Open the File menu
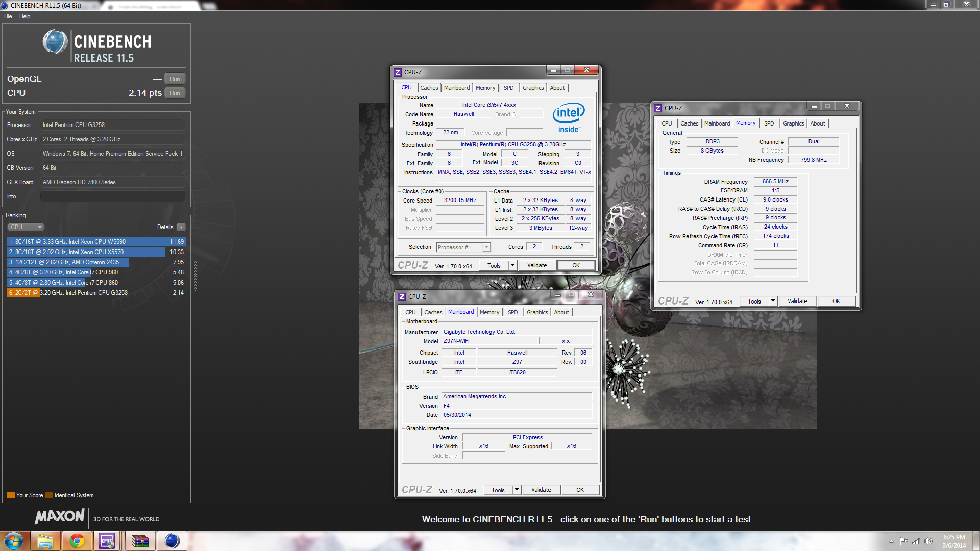This screenshot has width=980, height=551. tap(8, 16)
